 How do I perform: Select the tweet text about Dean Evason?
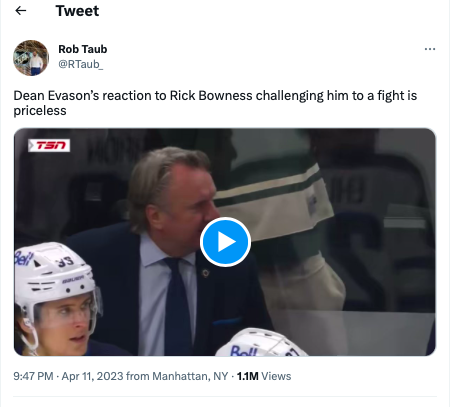[x=215, y=103]
